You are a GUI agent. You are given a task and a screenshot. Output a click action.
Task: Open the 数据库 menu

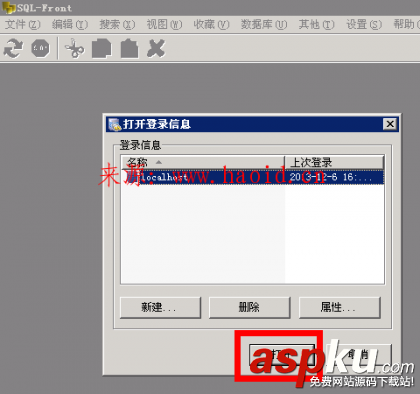264,24
